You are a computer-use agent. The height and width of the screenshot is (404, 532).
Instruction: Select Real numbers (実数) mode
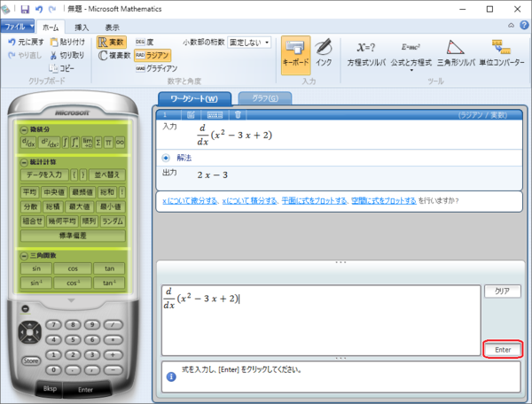point(112,42)
